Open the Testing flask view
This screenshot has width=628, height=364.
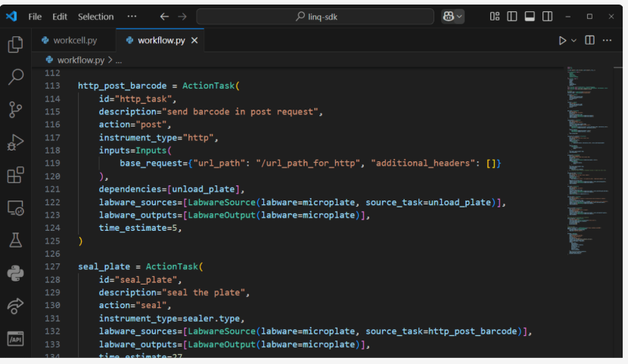[15, 241]
